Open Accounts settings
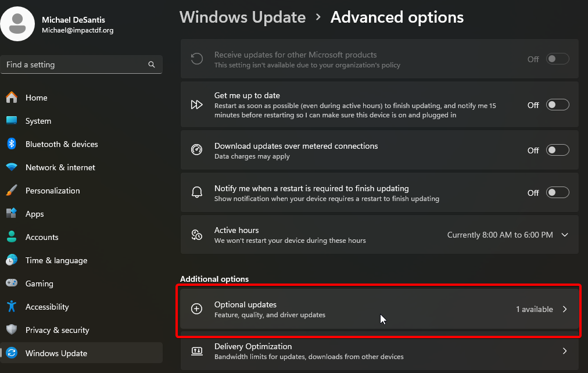Screen dimensions: 588x373 pos(81,237)
